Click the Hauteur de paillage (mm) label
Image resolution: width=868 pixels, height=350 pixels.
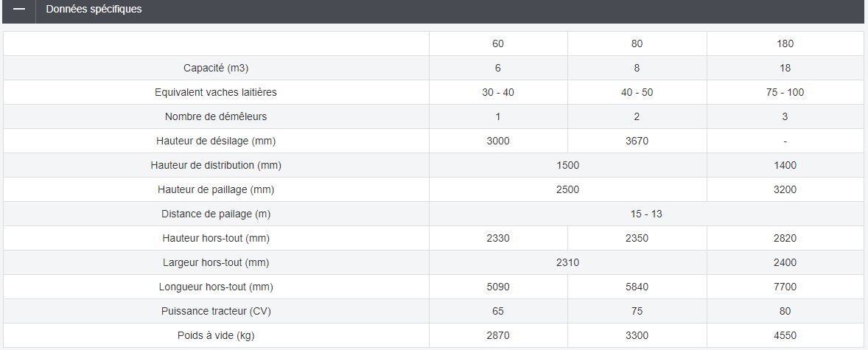pyautogui.click(x=216, y=189)
